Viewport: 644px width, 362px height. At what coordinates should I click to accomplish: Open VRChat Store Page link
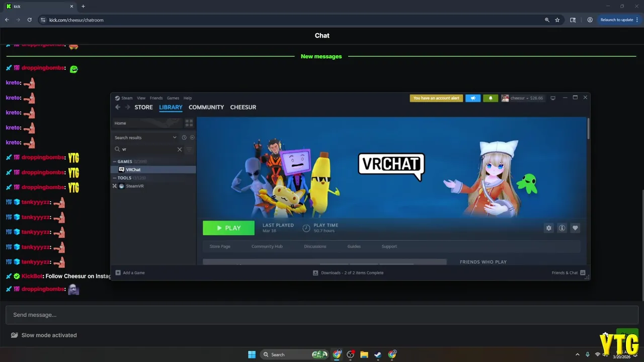[220, 246]
